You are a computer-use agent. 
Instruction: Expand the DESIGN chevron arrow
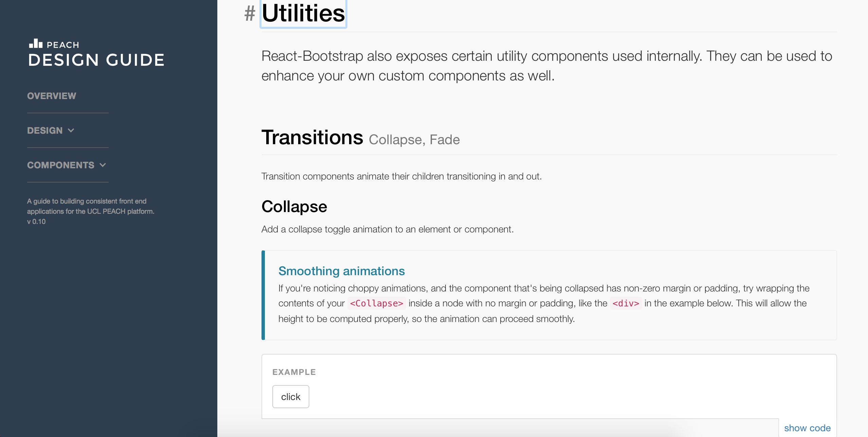point(71,130)
